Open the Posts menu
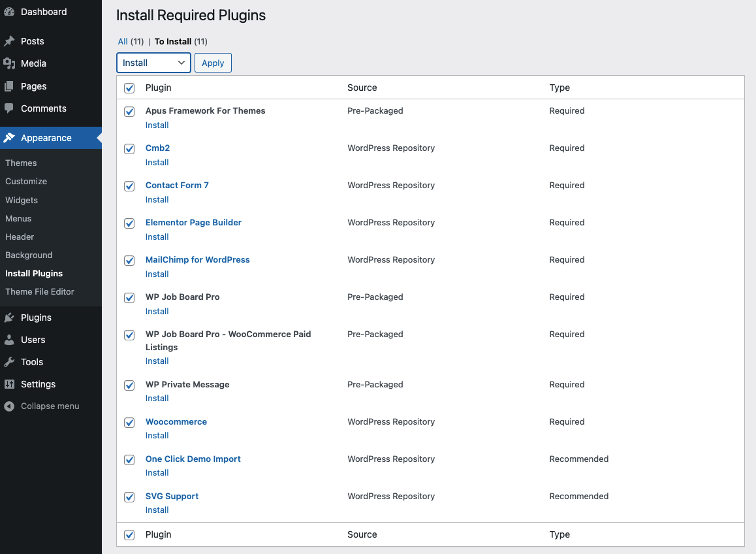 pos(32,42)
